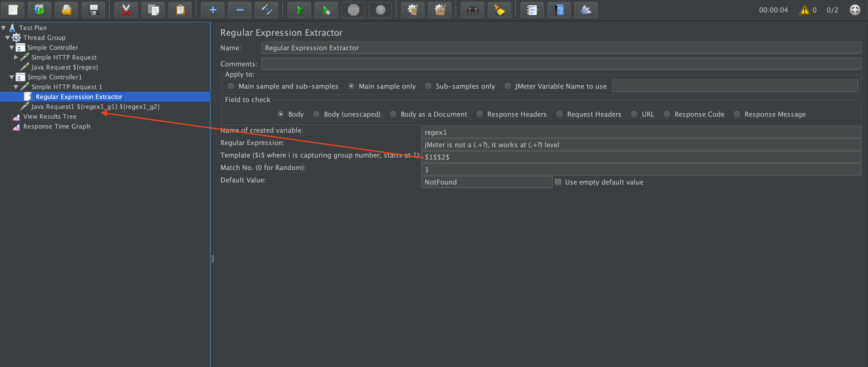Reset search with yellow brush icon

(x=499, y=10)
